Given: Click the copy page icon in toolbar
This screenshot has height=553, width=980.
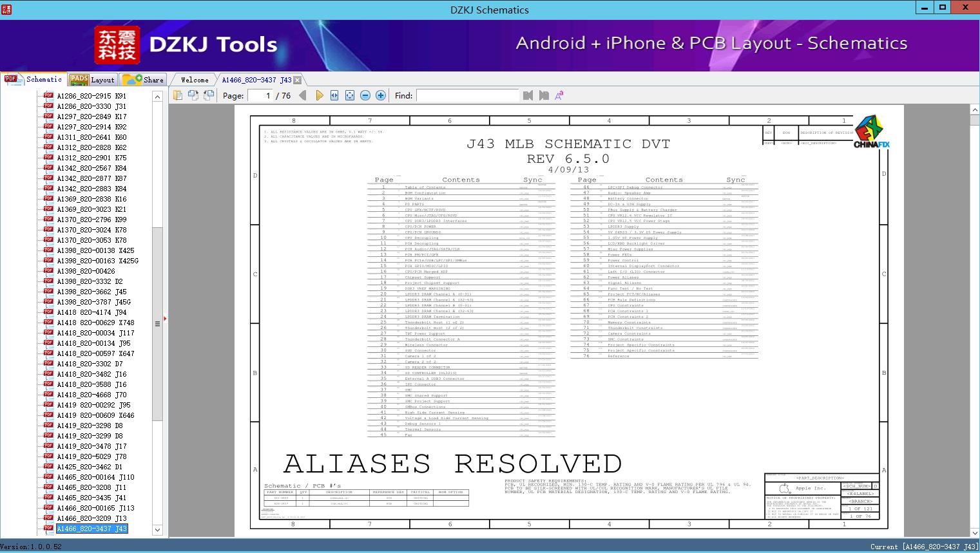Looking at the screenshot, I should click(178, 95).
